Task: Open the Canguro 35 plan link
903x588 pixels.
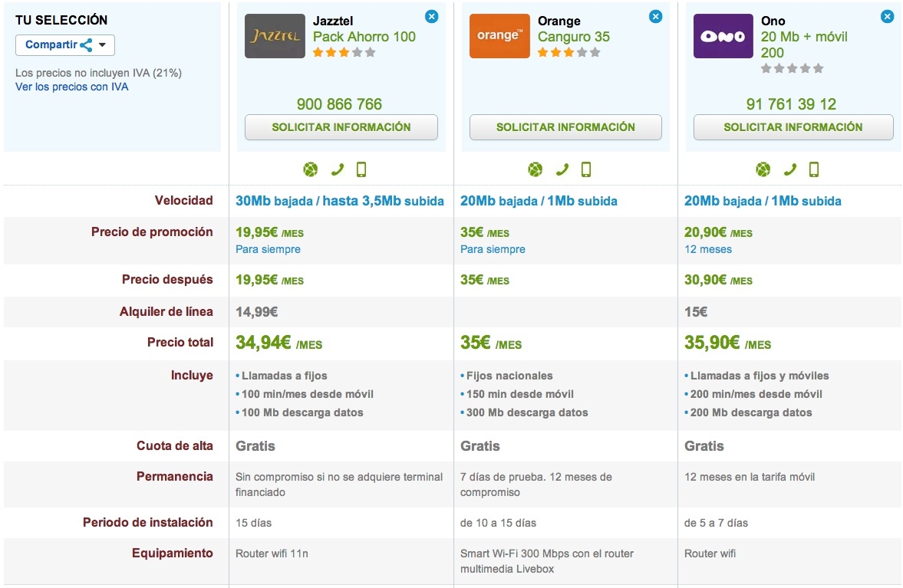Action: 574,37
